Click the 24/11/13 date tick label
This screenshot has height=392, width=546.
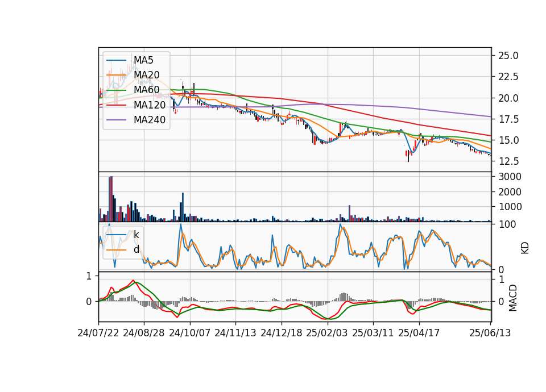click(235, 333)
